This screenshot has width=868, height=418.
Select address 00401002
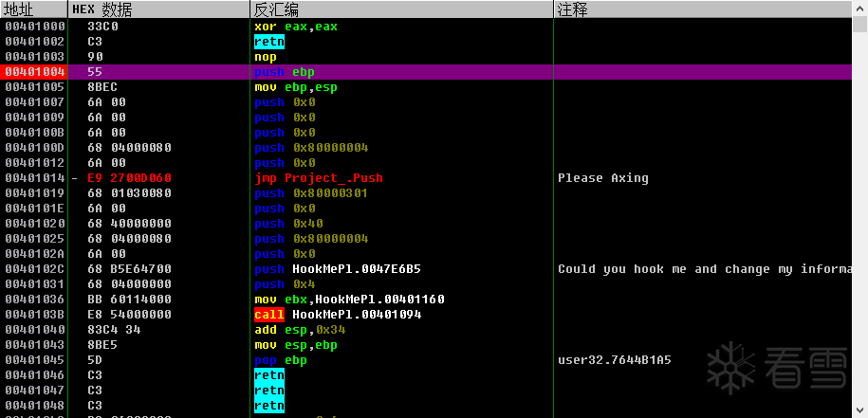[x=35, y=42]
